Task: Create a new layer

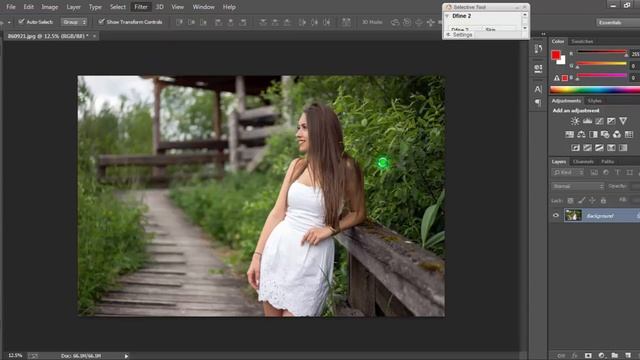Action: tap(628, 356)
